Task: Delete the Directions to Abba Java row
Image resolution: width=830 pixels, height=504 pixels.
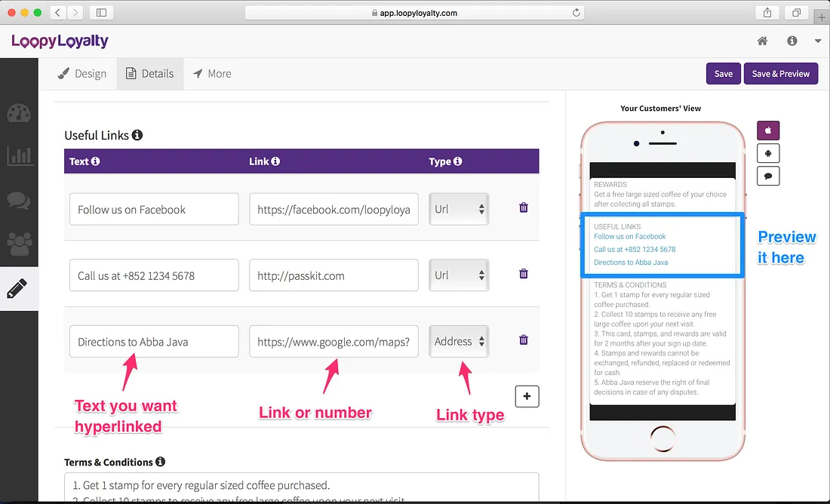Action: pos(524,340)
